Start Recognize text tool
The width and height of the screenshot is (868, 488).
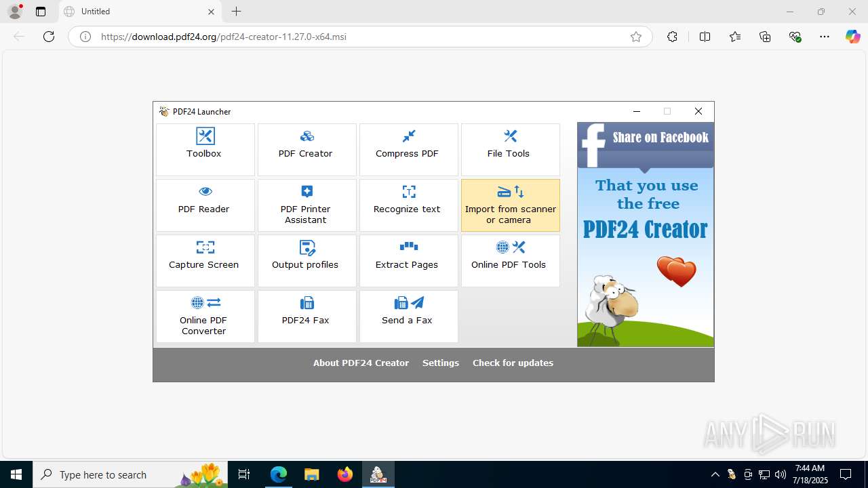click(409, 205)
